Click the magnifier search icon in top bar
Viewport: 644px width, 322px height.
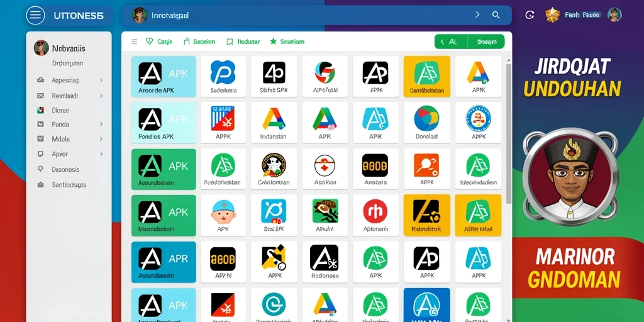point(496,15)
